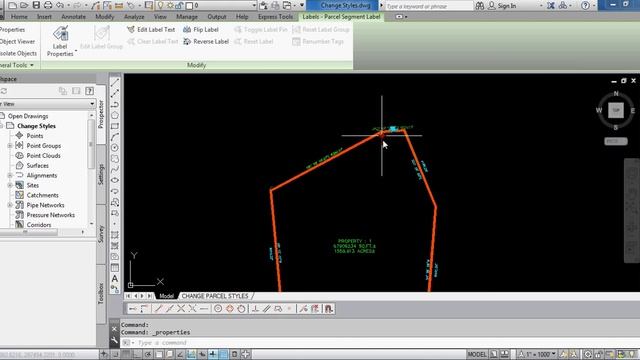Click the snap to perpendicular icon
The height and width of the screenshot is (360, 640).
[256, 309]
